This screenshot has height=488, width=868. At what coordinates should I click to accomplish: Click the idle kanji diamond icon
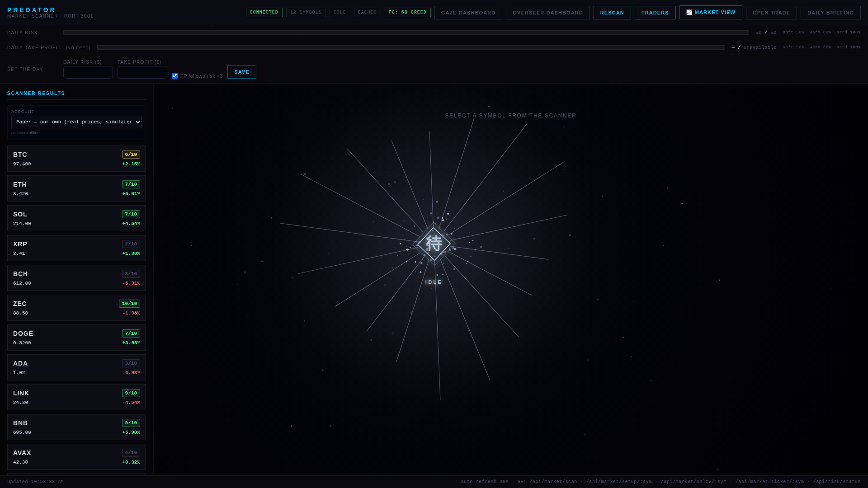coord(434,244)
